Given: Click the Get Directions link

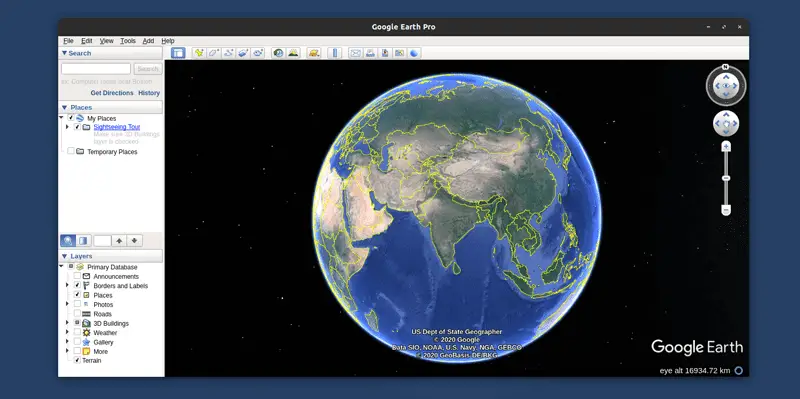Looking at the screenshot, I should tap(112, 93).
